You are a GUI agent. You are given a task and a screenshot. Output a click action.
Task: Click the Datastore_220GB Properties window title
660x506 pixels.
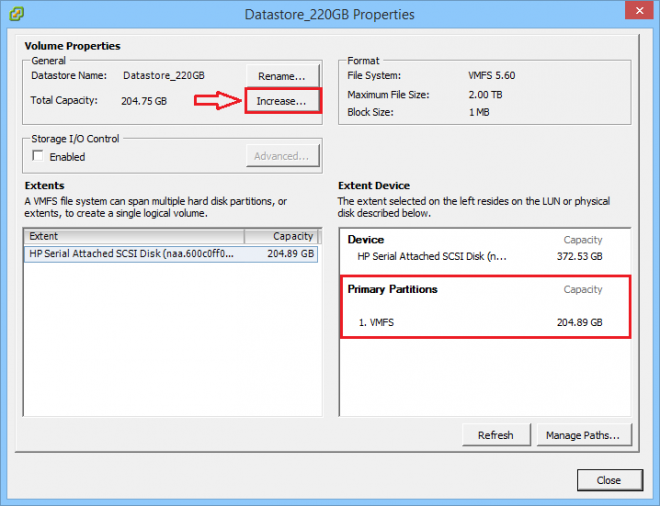pos(329,15)
